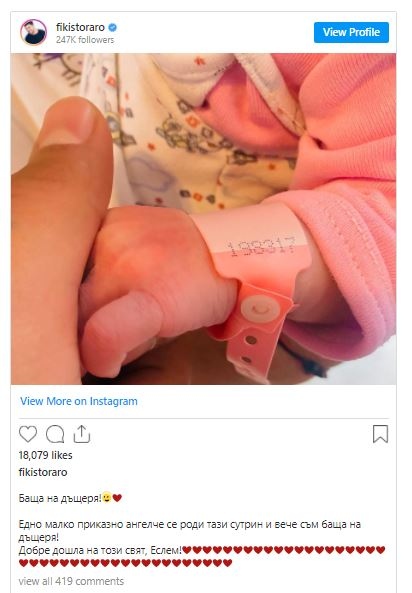Click the smiley emoji in caption
This screenshot has width=412, height=593.
107,498
